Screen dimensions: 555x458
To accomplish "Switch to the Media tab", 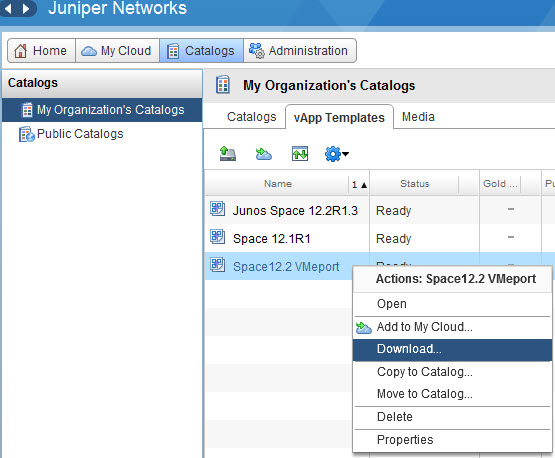I will click(x=418, y=117).
